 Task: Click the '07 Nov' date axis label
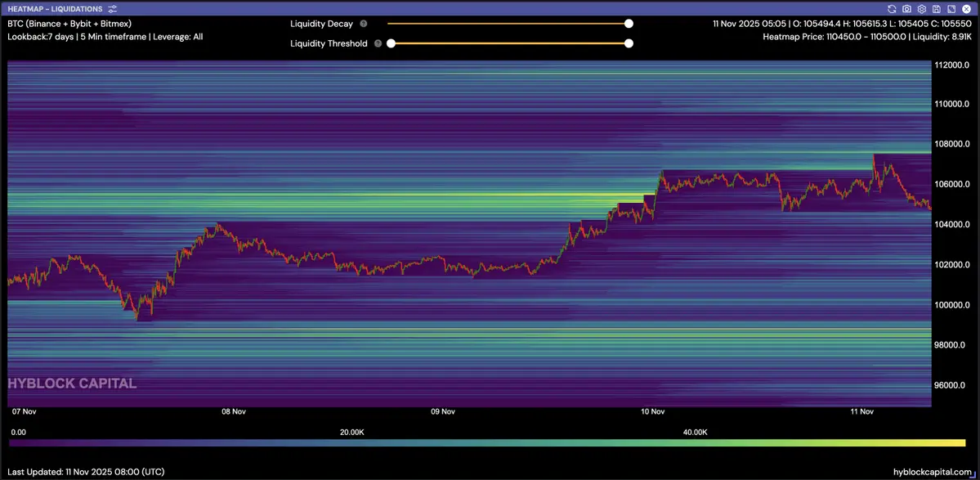(x=25, y=411)
